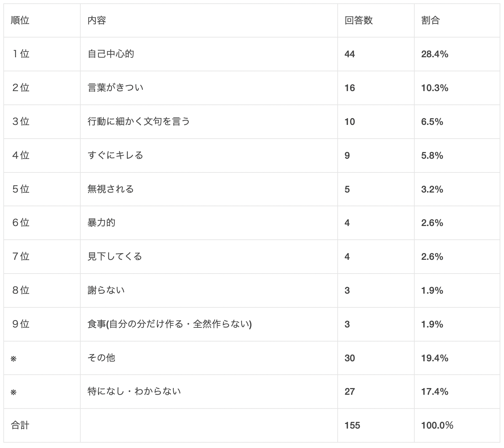This screenshot has height=448, width=504.
Task: Select the 自己中心的 cell
Action: 111,54
